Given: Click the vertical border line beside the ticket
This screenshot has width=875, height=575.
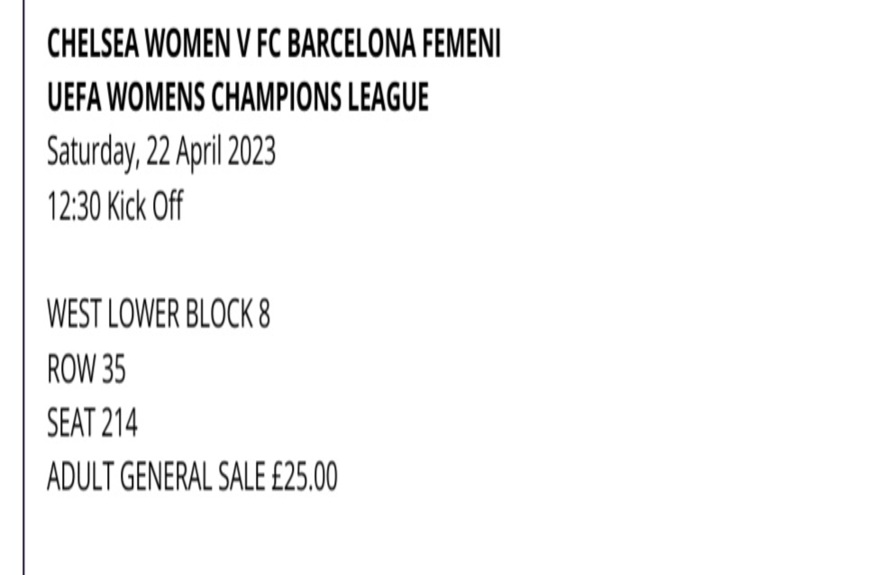Looking at the screenshot, I should pos(24,288).
